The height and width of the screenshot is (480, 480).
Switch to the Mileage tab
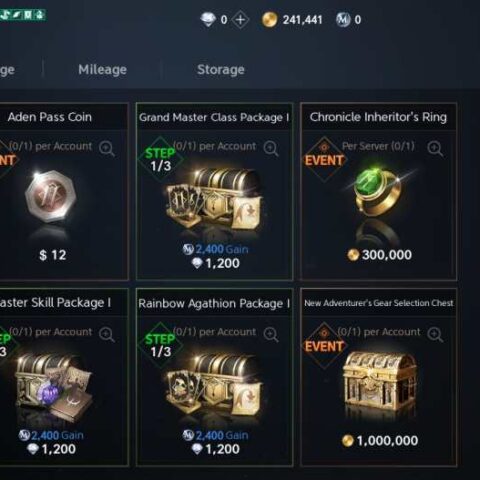pos(102,69)
